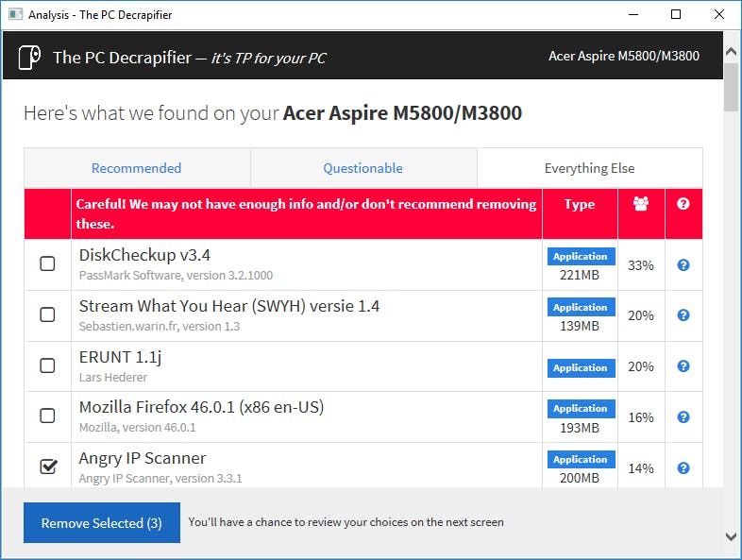Open the Questionable tab
This screenshot has width=742, height=560.
coord(363,168)
